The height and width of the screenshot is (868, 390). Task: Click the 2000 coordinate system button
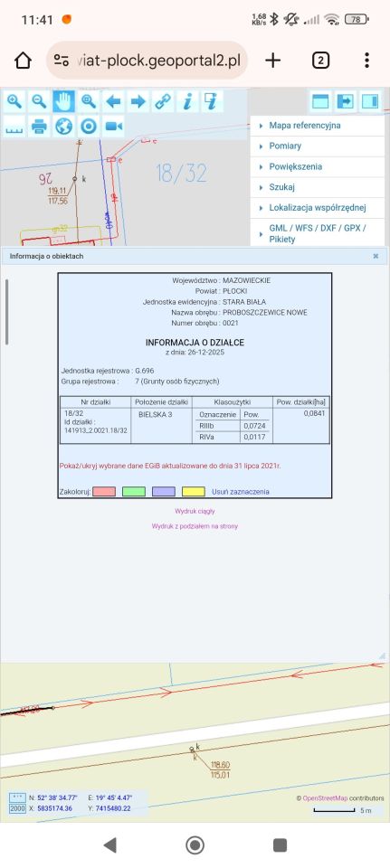point(18,808)
